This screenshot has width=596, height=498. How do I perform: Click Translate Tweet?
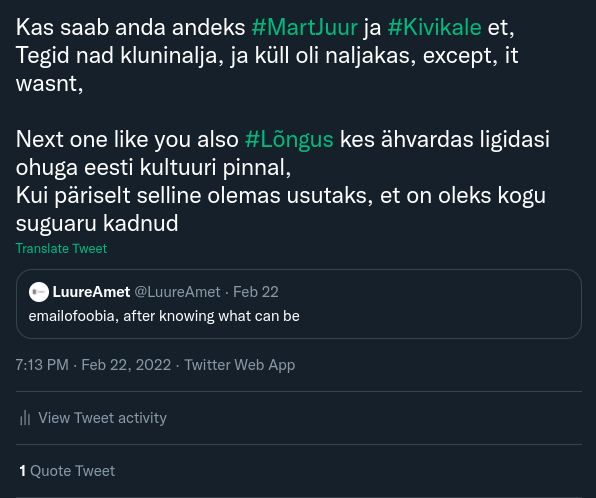click(61, 249)
